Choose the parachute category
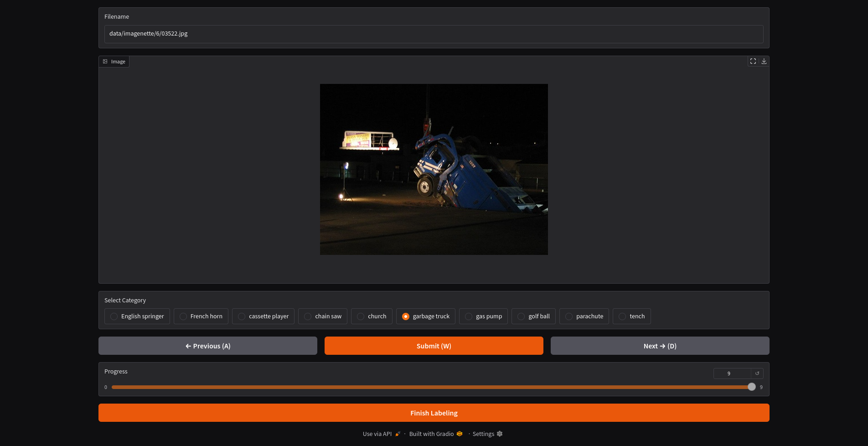 point(584,316)
